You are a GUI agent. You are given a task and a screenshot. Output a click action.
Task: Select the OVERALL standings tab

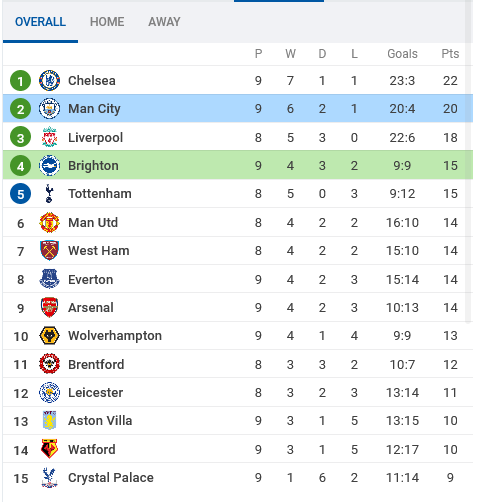click(x=40, y=22)
